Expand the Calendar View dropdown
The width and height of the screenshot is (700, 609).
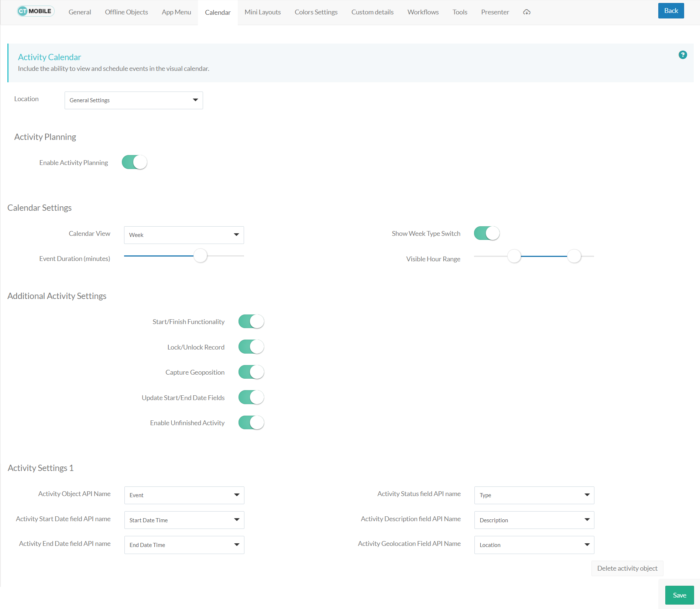point(184,235)
